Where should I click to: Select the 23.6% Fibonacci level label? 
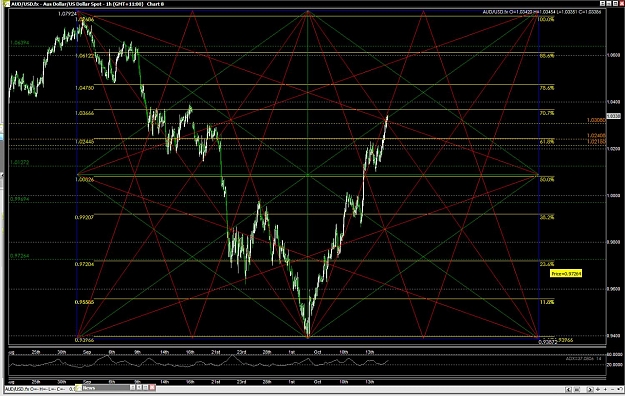(546, 264)
